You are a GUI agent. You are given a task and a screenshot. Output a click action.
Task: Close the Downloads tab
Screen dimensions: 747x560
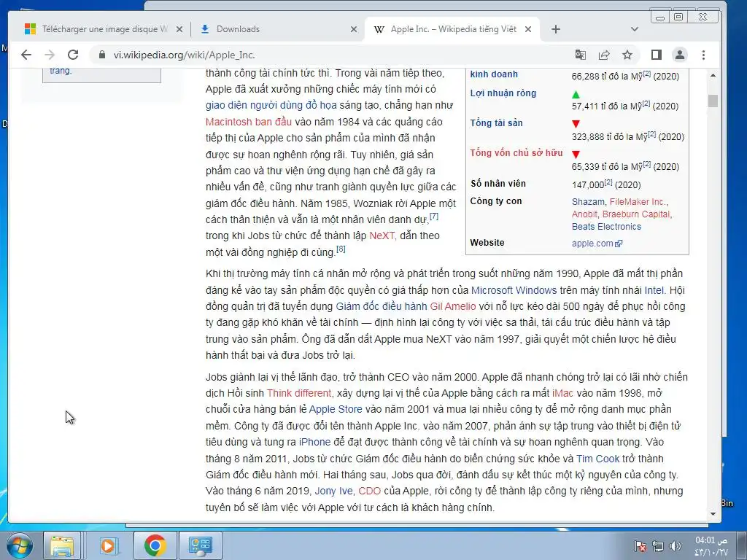(354, 29)
